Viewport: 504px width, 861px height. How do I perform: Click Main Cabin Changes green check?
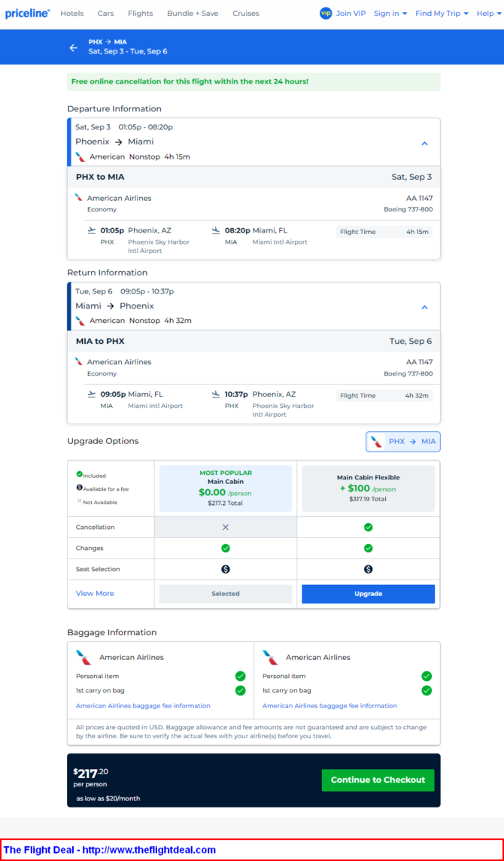225,548
